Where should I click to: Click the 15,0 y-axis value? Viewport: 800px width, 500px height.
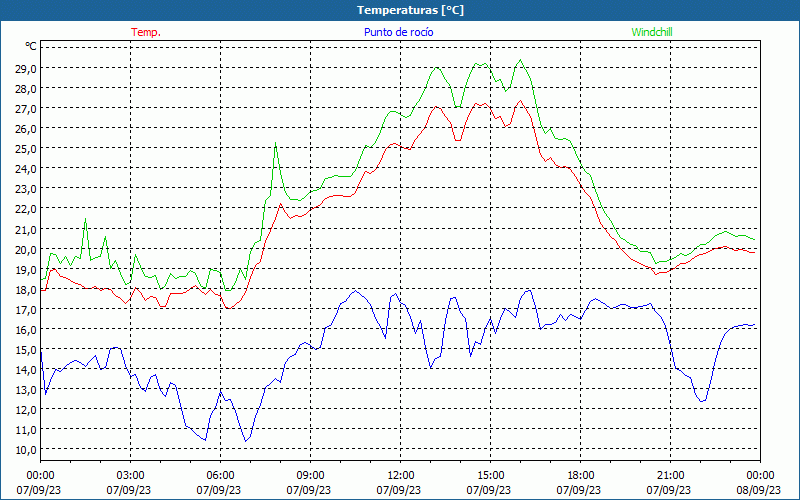26,349
